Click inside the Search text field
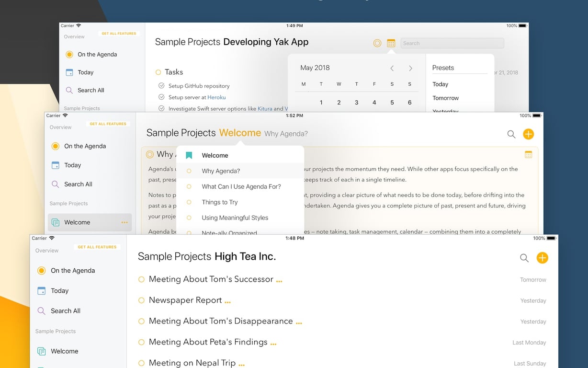The height and width of the screenshot is (368, 588). (x=451, y=43)
